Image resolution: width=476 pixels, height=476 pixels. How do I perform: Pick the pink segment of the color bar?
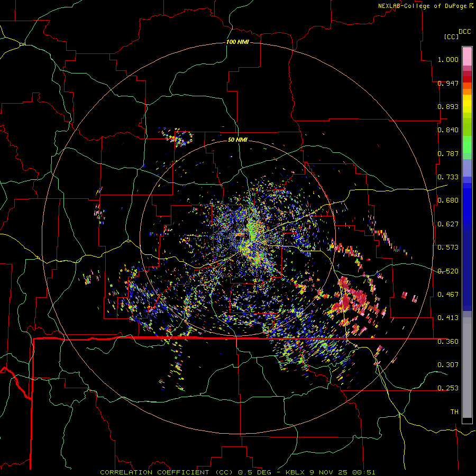coord(467,57)
